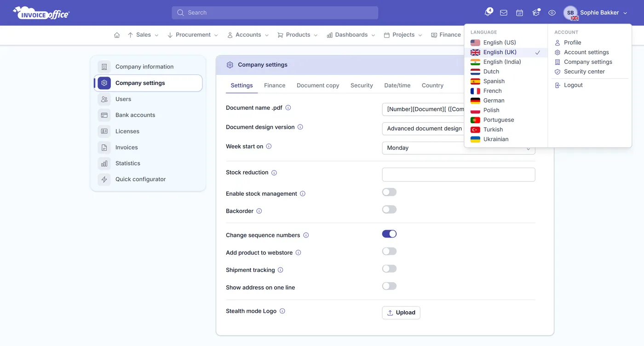Click the Stock reduction input field
This screenshot has height=346, width=644.
(459, 175)
